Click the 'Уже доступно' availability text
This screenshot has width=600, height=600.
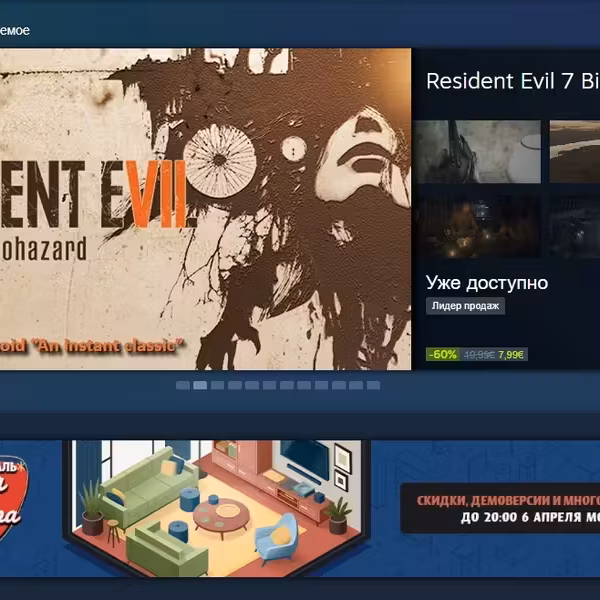tap(487, 283)
